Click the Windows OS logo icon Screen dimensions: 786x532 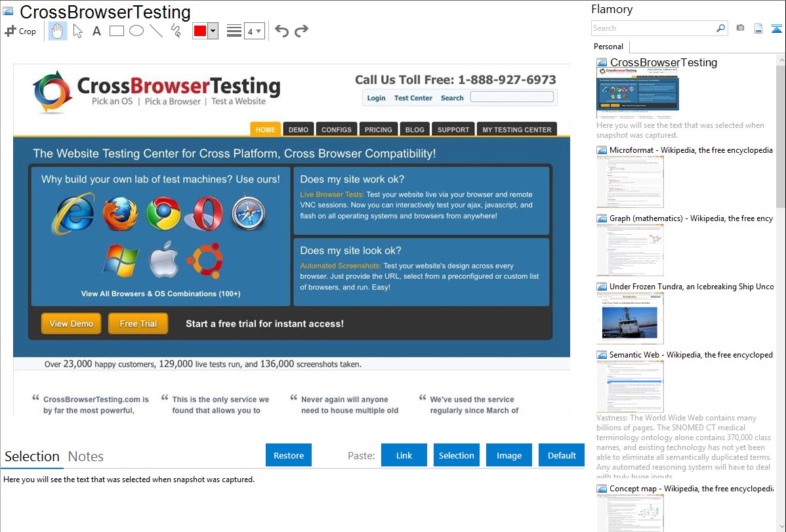coord(120,260)
